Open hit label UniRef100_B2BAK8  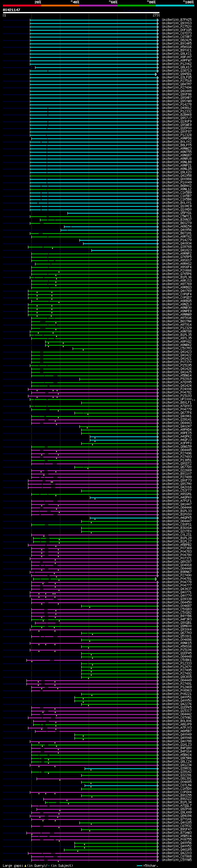coord(177,115)
